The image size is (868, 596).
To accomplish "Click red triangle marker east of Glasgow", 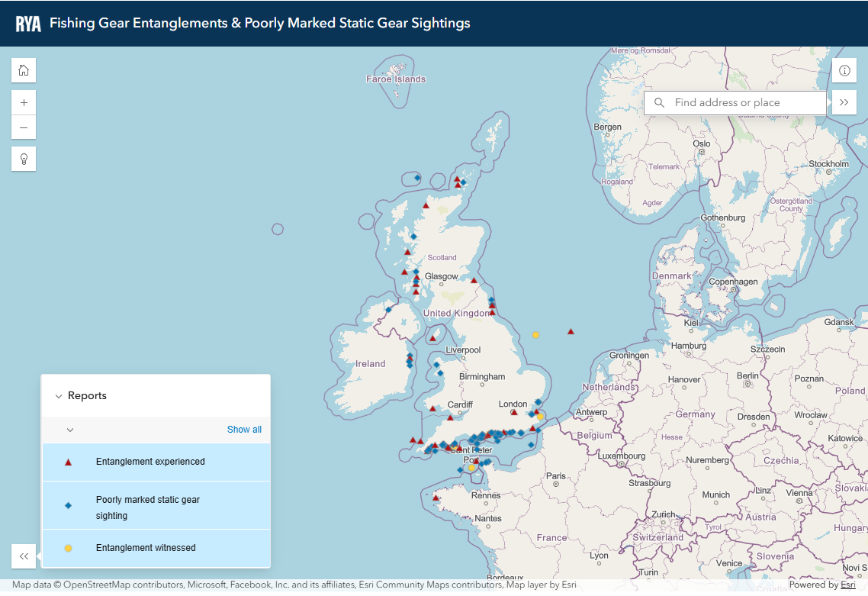I will tap(474, 280).
